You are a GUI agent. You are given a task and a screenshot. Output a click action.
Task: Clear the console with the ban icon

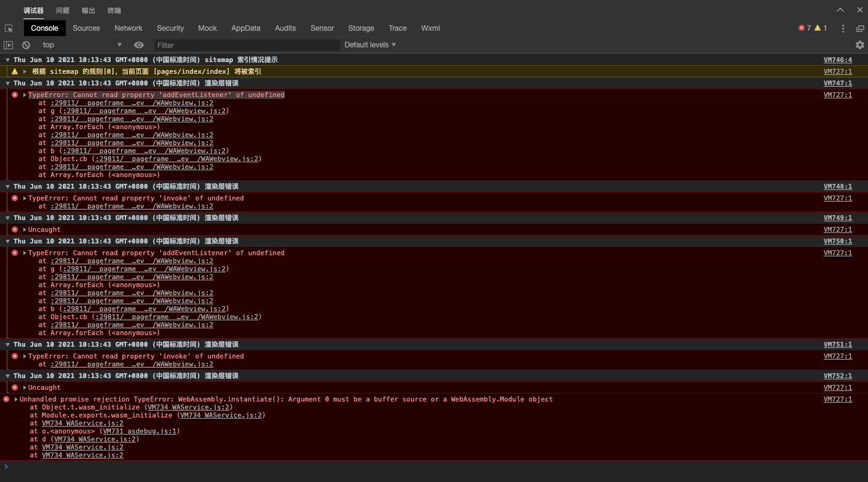click(26, 45)
